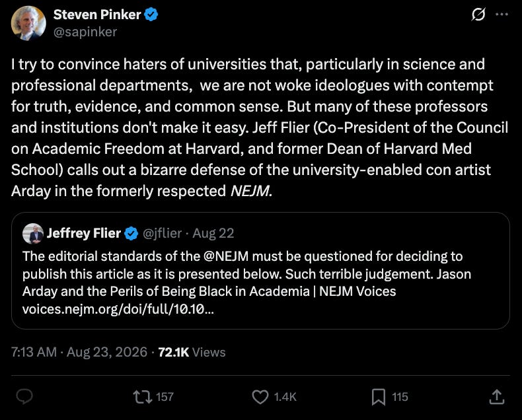Open the three-dot more options menu

(x=502, y=15)
